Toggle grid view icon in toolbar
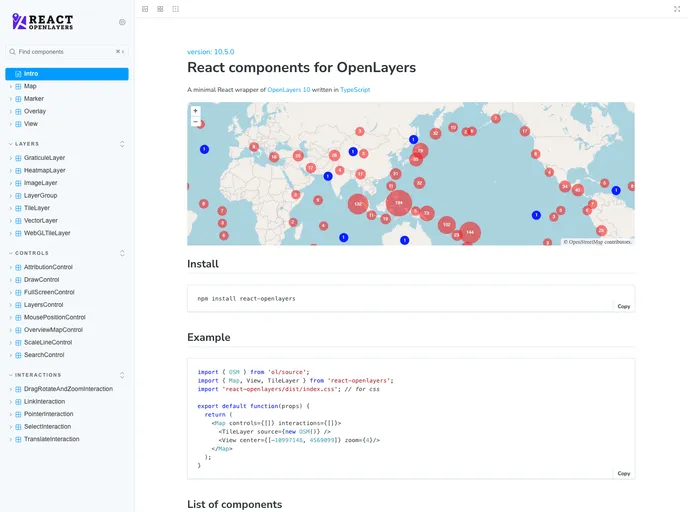This screenshot has height=512, width=688. pyautogui.click(x=160, y=9)
